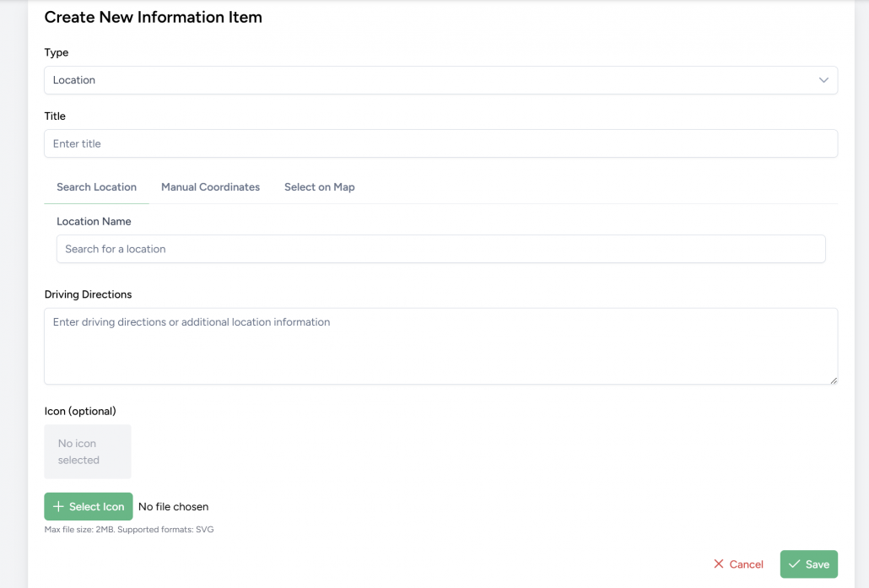
Task: Click the Icon (optional) label
Action: tap(80, 411)
